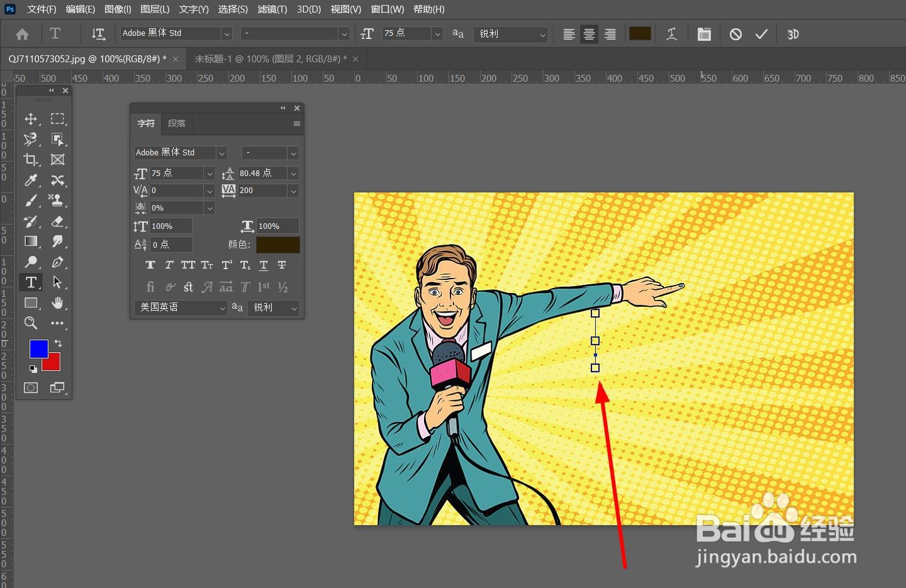The width and height of the screenshot is (906, 588).
Task: Select the Gradient tool
Action: click(31, 241)
